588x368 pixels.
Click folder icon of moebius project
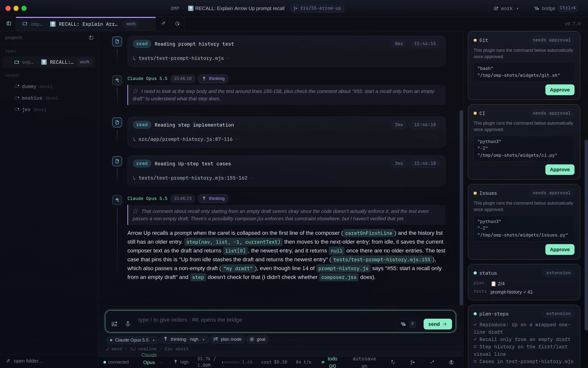pos(17,98)
